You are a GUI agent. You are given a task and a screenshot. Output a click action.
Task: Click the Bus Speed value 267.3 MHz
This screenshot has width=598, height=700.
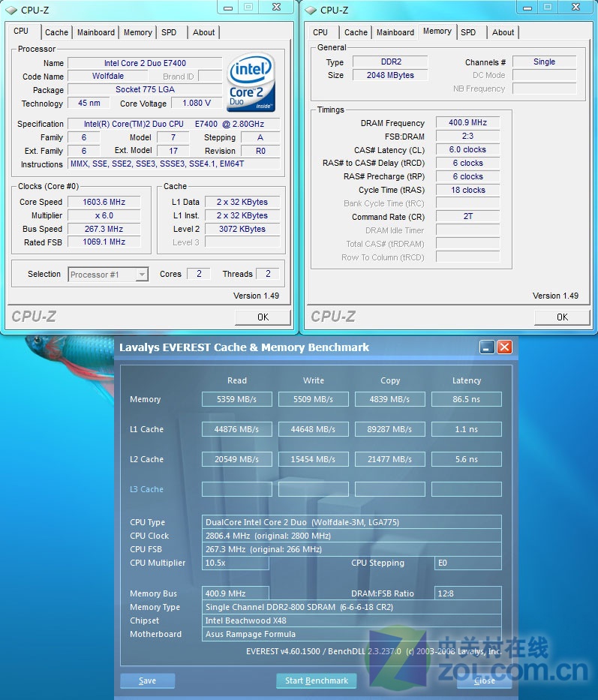point(104,229)
